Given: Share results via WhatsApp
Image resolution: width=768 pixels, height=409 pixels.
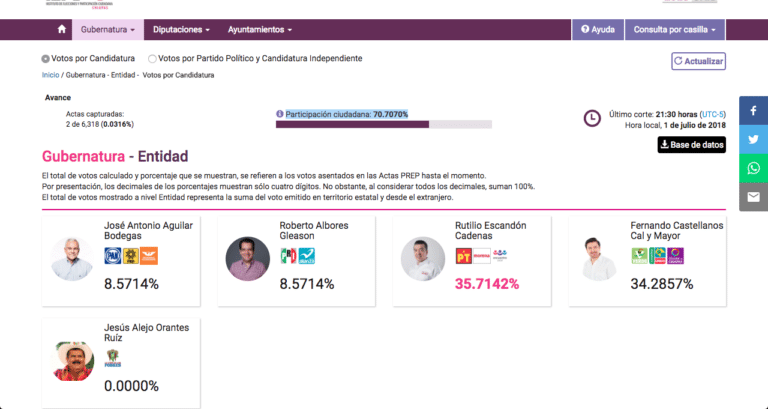Looking at the screenshot, I should coord(753,168).
